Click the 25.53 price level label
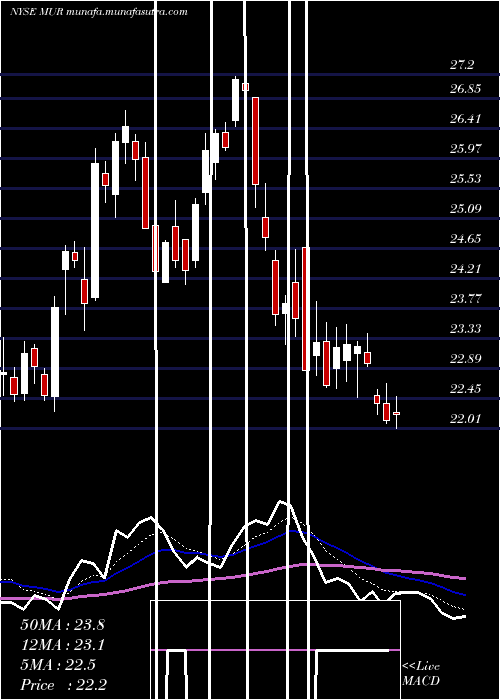This screenshot has height=700, width=500. (466, 179)
